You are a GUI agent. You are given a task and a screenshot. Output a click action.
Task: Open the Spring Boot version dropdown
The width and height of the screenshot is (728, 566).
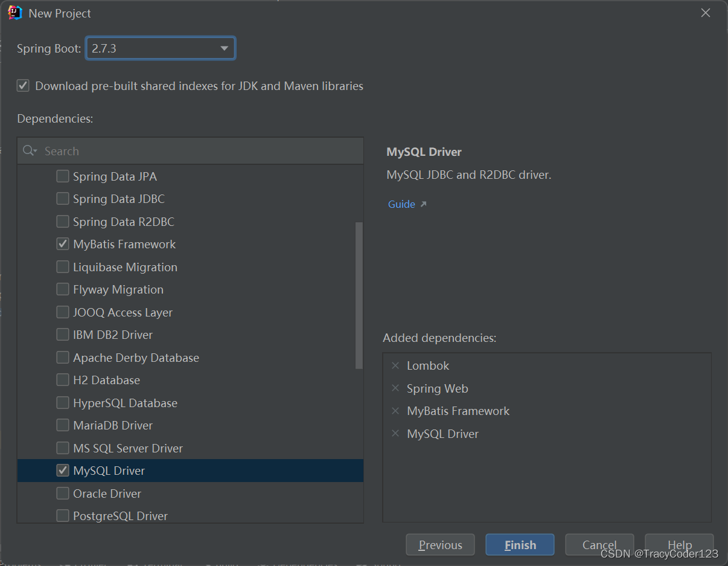click(x=224, y=48)
